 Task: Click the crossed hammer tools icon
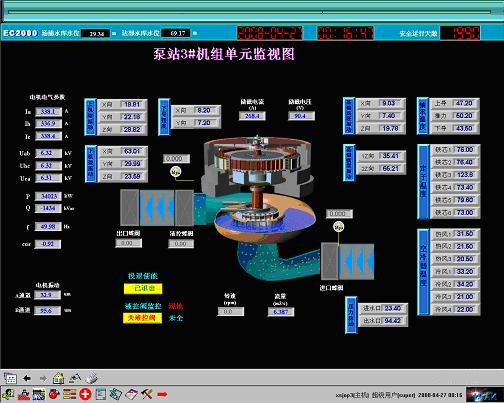[146, 394]
